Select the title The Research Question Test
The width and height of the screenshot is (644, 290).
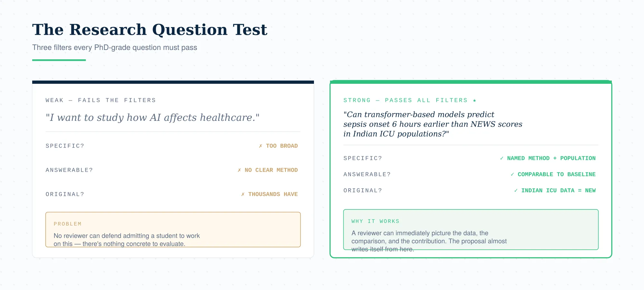click(x=150, y=30)
